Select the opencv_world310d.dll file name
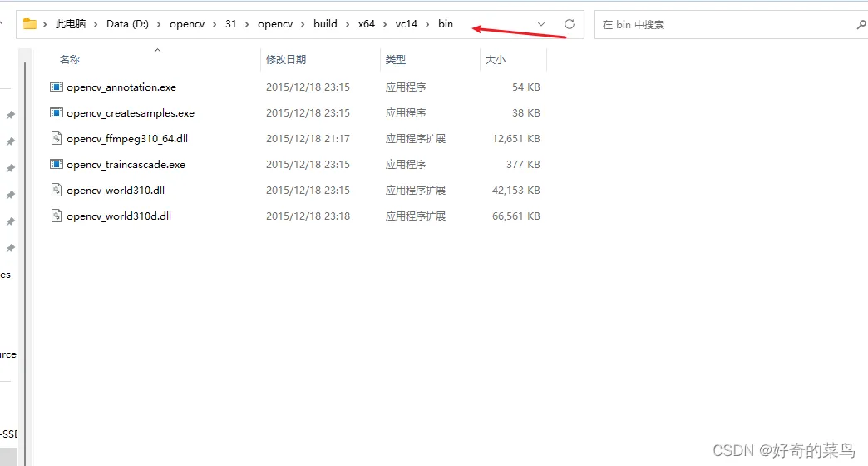Screen dimensions: 868x466 pyautogui.click(x=119, y=216)
